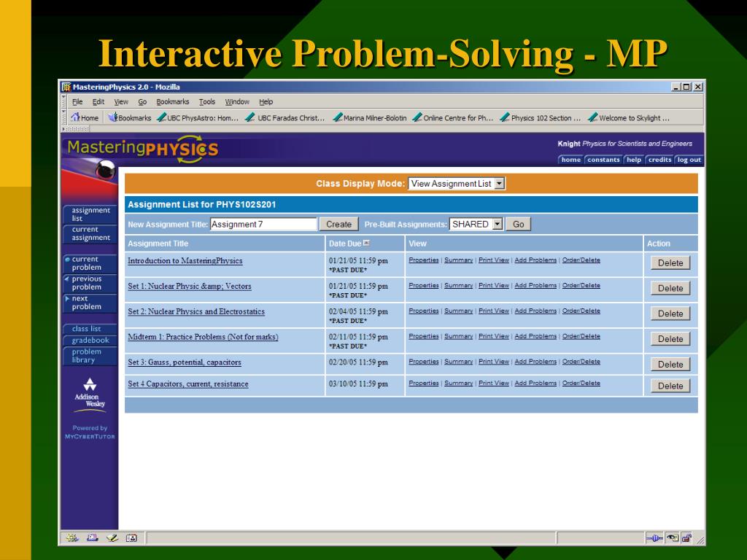Screen dimensions: 747x560
Task: Click Navigator icon in status bar
Action: (x=72, y=538)
